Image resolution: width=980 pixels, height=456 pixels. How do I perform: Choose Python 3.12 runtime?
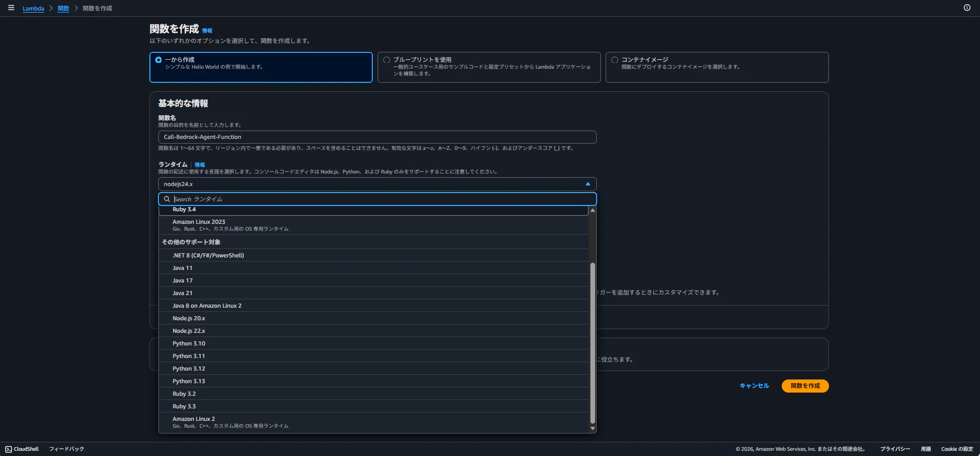click(x=374, y=368)
